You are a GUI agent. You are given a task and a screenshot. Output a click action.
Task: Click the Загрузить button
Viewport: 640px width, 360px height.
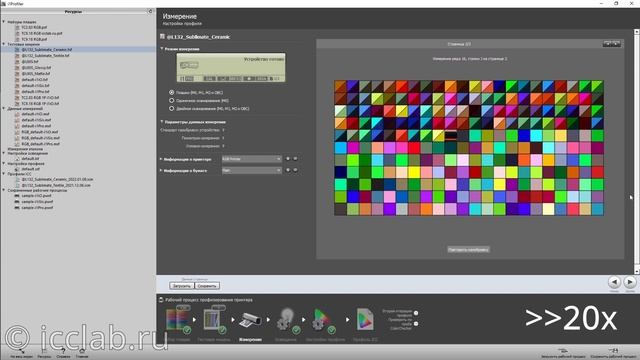click(x=182, y=286)
